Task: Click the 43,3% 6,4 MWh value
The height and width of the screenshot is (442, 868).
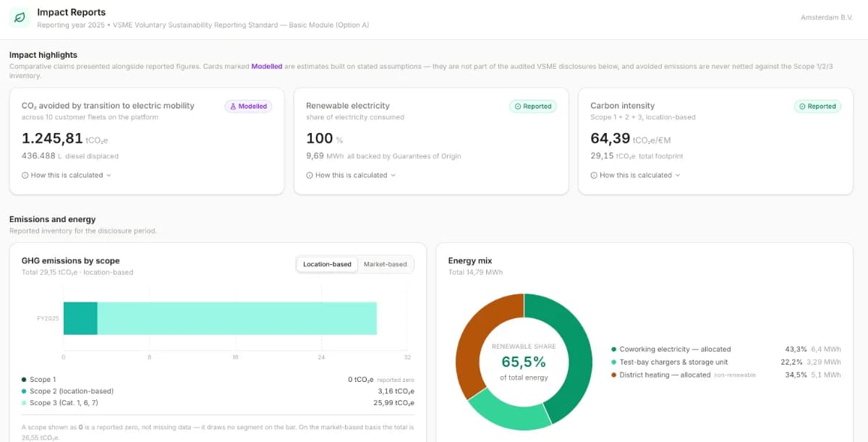Action: 813,349
